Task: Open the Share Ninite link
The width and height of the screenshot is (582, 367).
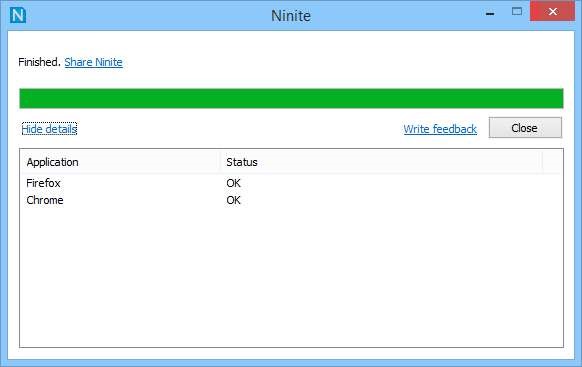Action: point(93,62)
